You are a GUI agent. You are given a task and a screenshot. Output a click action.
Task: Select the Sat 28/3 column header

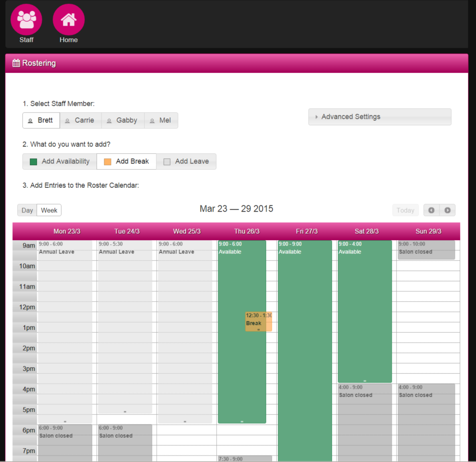(x=367, y=231)
